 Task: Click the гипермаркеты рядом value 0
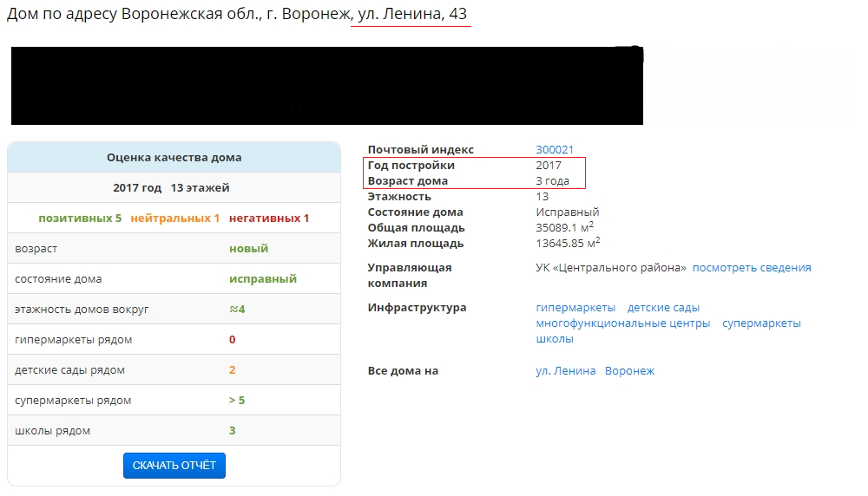pos(232,340)
